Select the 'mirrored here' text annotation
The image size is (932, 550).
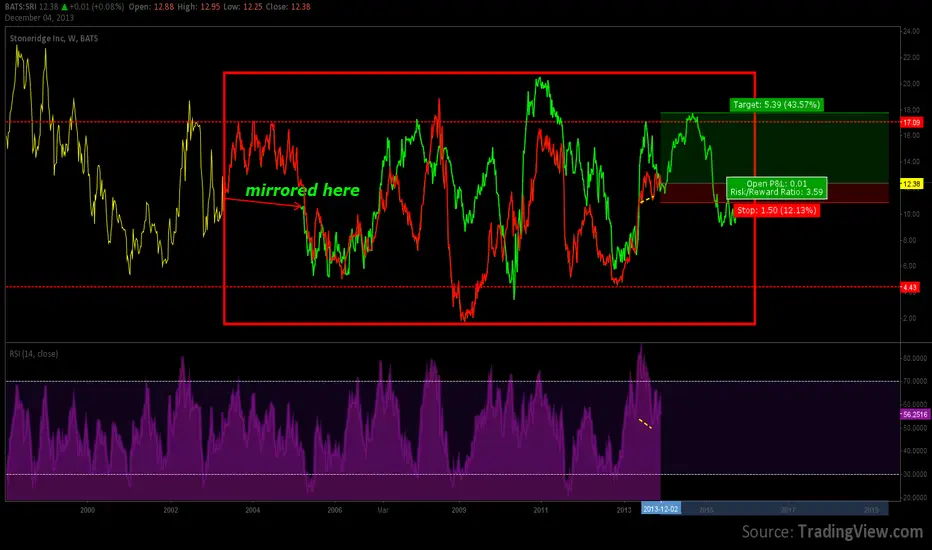click(303, 190)
